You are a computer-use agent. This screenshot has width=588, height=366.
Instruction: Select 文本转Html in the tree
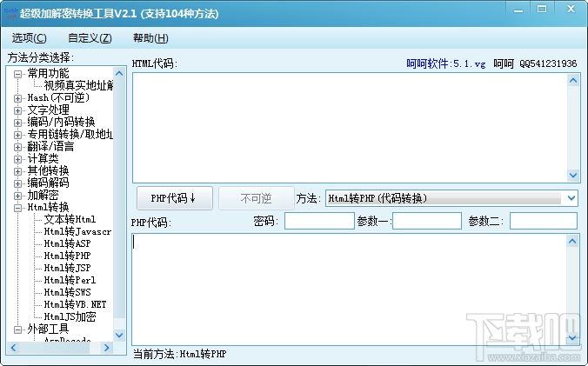(x=70, y=219)
